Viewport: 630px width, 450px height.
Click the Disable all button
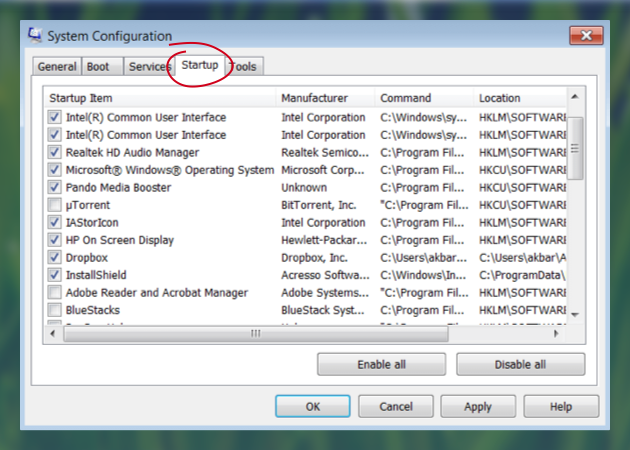tap(520, 364)
